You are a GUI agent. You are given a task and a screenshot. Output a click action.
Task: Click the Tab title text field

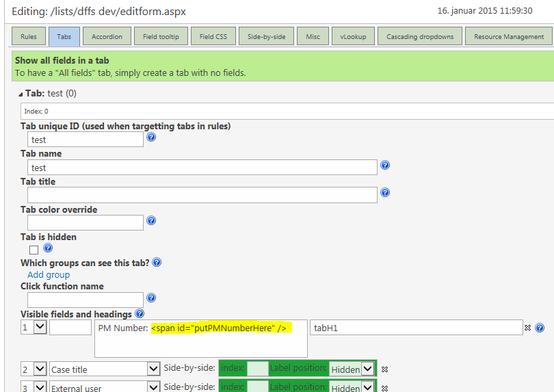point(202,195)
